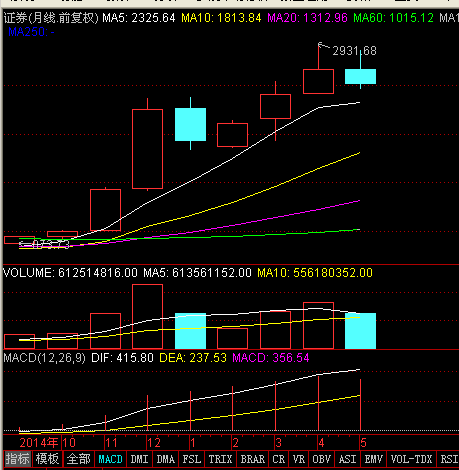
Task: Select the MACD indicator tab
Action: [110, 459]
